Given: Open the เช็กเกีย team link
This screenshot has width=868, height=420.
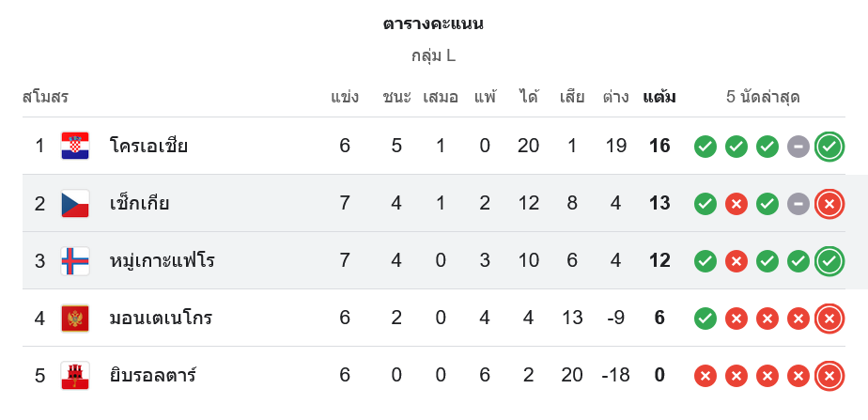Looking at the screenshot, I should 139,203.
